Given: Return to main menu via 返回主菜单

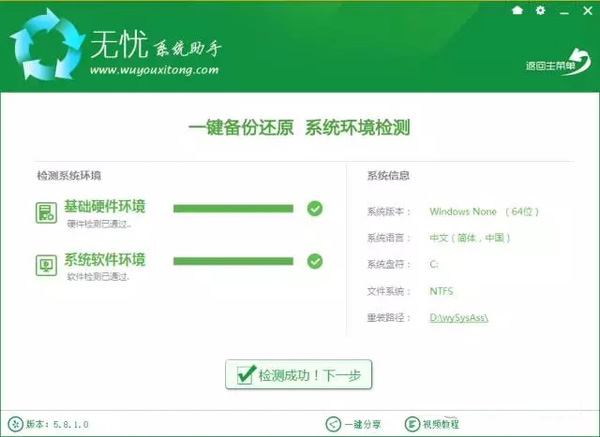Looking at the screenshot, I should [x=558, y=63].
